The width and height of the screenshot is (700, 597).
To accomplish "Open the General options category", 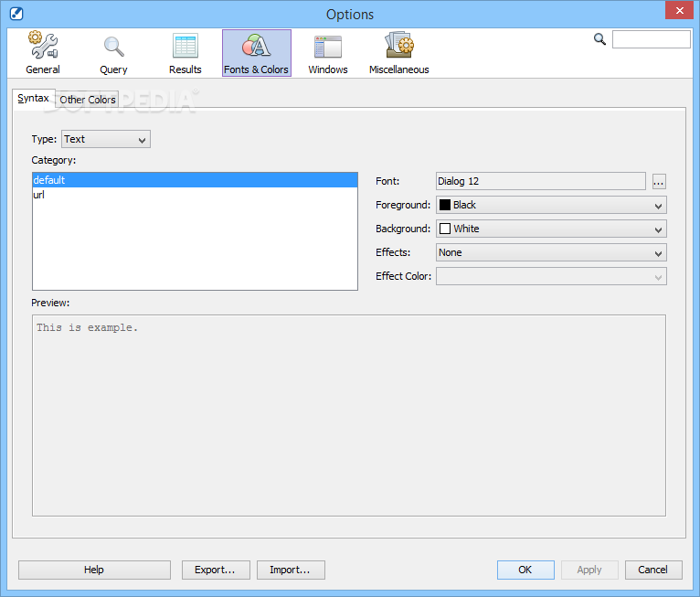I will coord(43,53).
